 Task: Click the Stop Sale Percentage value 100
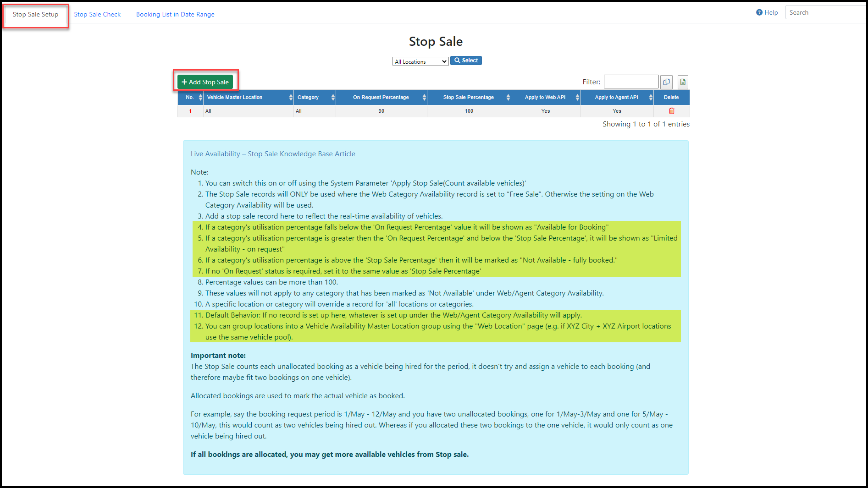pyautogui.click(x=469, y=111)
